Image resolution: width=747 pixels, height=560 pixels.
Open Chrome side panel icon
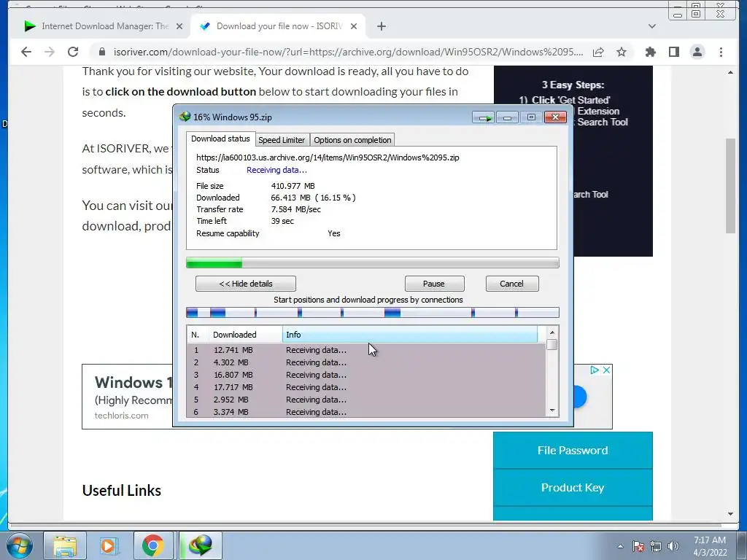[x=673, y=52]
